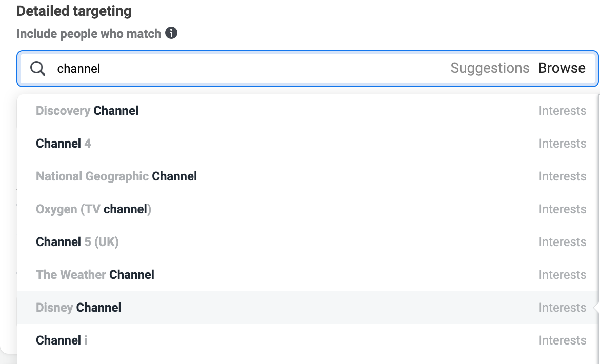
Task: Click the search magnifier icon
Action: [38, 69]
